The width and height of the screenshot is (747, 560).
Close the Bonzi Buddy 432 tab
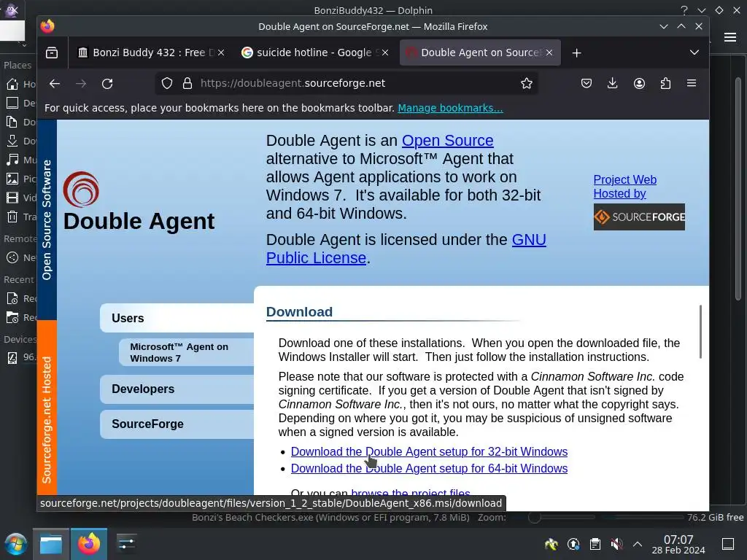point(221,52)
